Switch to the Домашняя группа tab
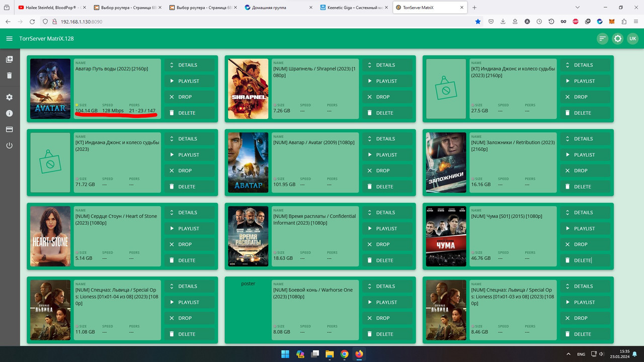Image resolution: width=644 pixels, height=362 pixels. click(278, 8)
